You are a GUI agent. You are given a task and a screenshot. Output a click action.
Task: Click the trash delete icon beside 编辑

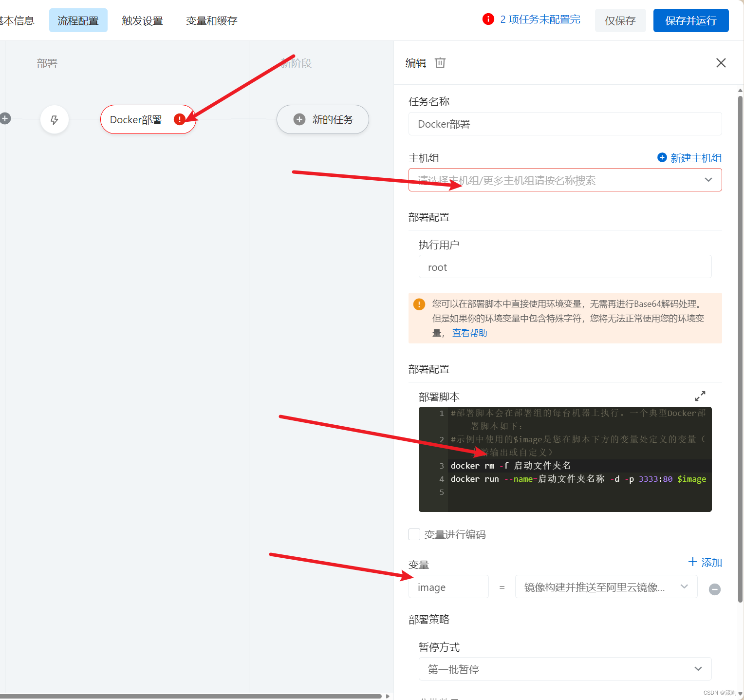440,63
